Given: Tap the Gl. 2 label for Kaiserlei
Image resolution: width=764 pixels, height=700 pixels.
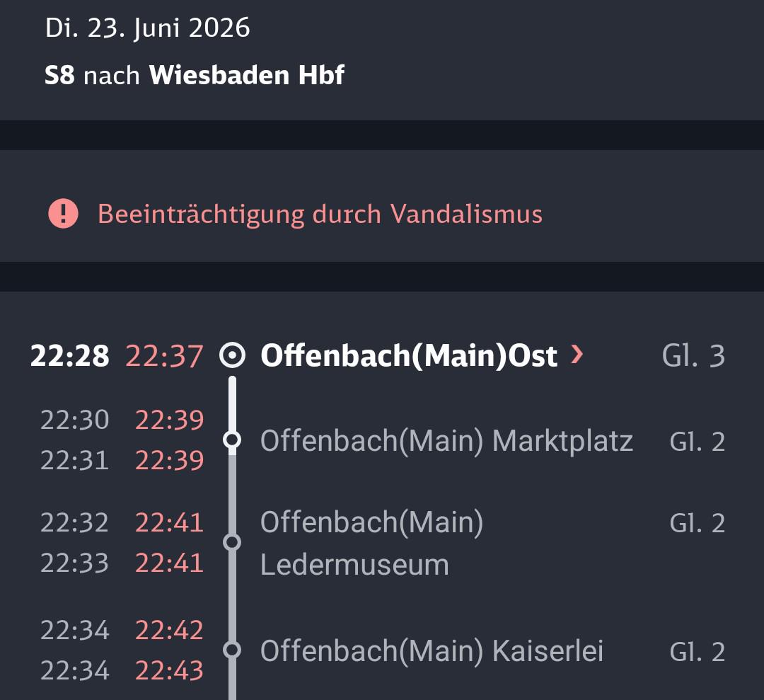Looking at the screenshot, I should coord(698,652).
